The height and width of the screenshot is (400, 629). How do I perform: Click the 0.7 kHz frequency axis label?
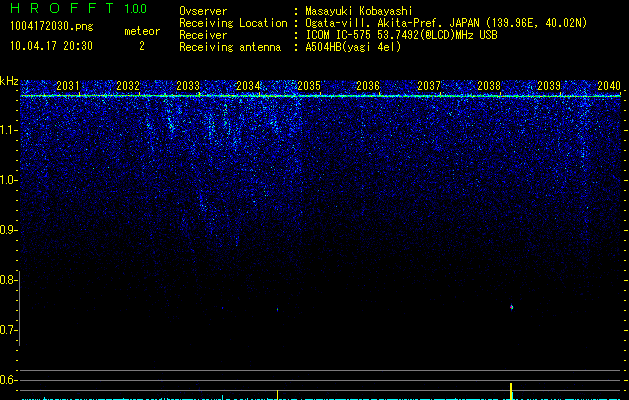point(9,330)
